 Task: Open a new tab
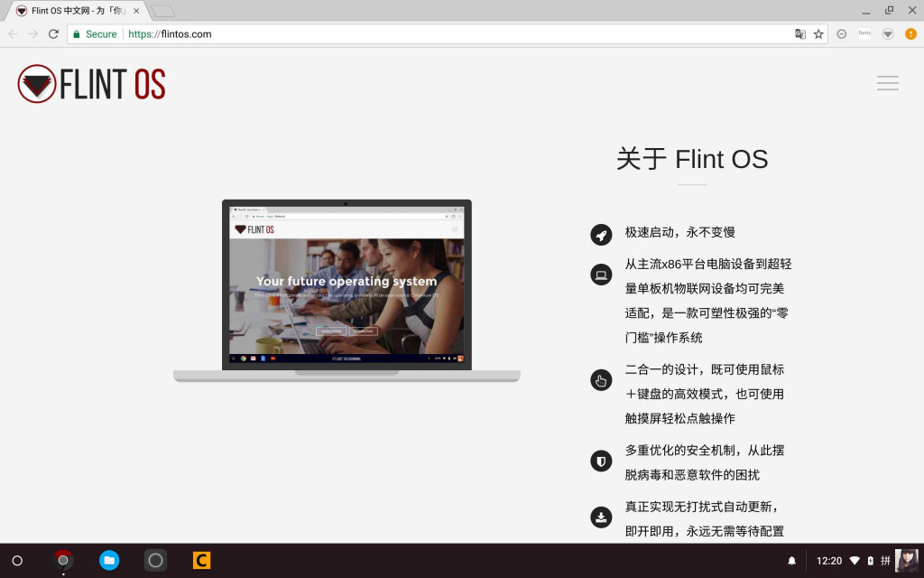click(162, 11)
